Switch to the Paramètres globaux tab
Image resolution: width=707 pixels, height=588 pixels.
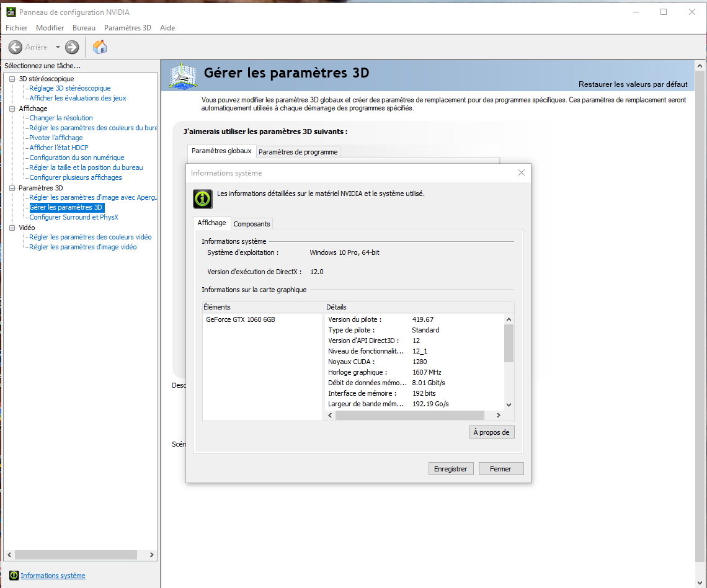coord(221,151)
